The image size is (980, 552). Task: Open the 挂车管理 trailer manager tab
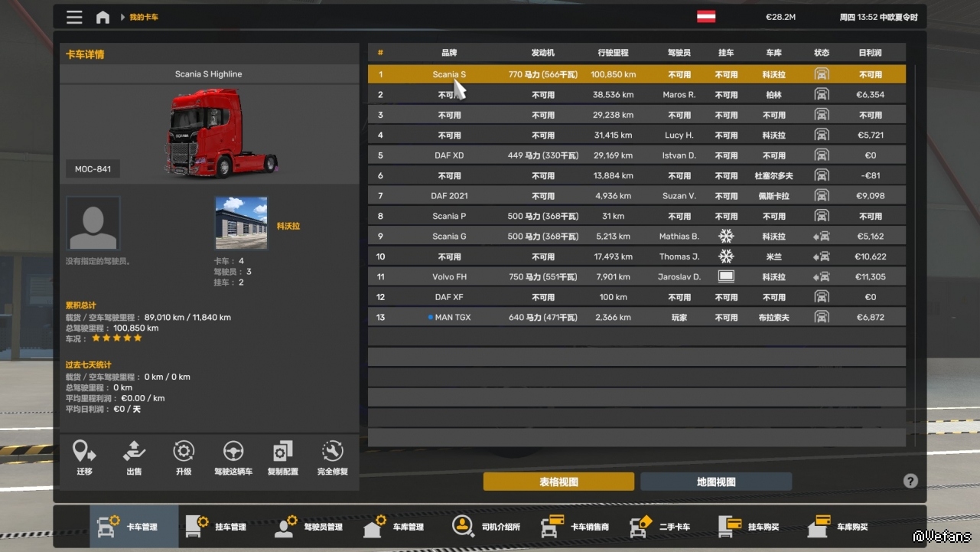[223, 526]
